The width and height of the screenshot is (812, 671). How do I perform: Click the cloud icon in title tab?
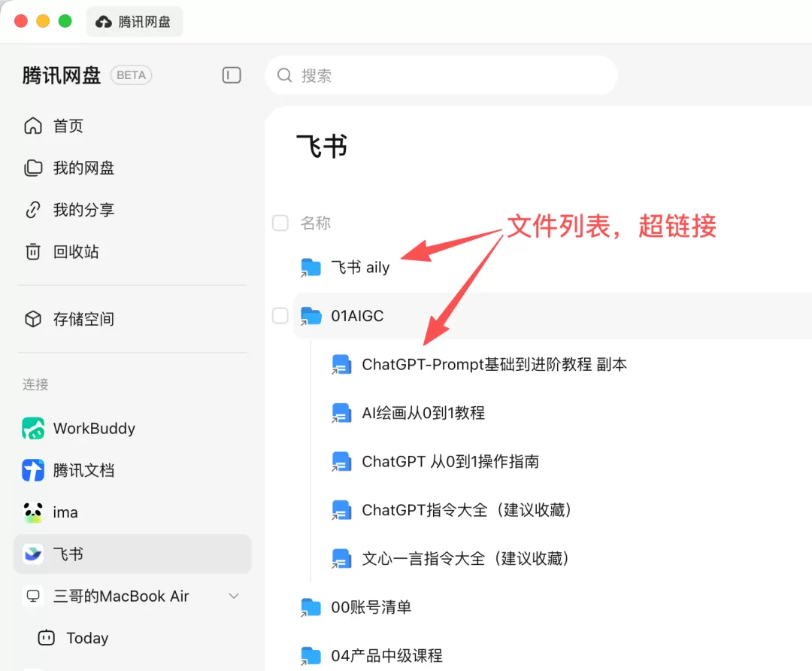point(104,22)
